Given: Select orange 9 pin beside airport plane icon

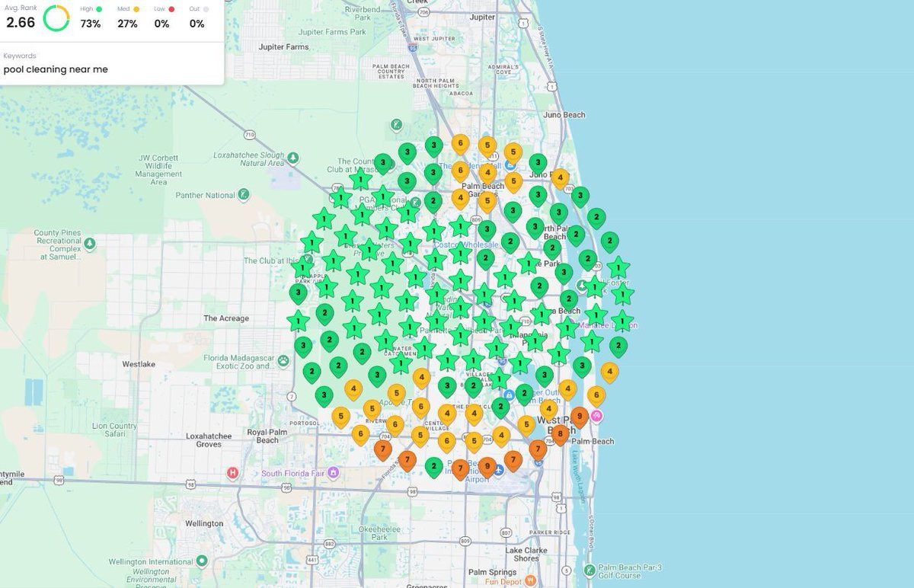Looking at the screenshot, I should tap(487, 466).
